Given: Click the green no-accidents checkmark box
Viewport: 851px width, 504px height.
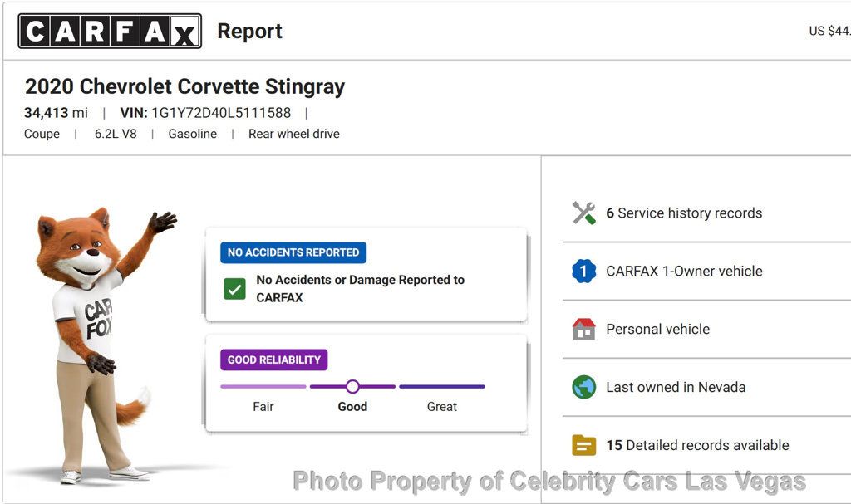Looking at the screenshot, I should (x=235, y=289).
